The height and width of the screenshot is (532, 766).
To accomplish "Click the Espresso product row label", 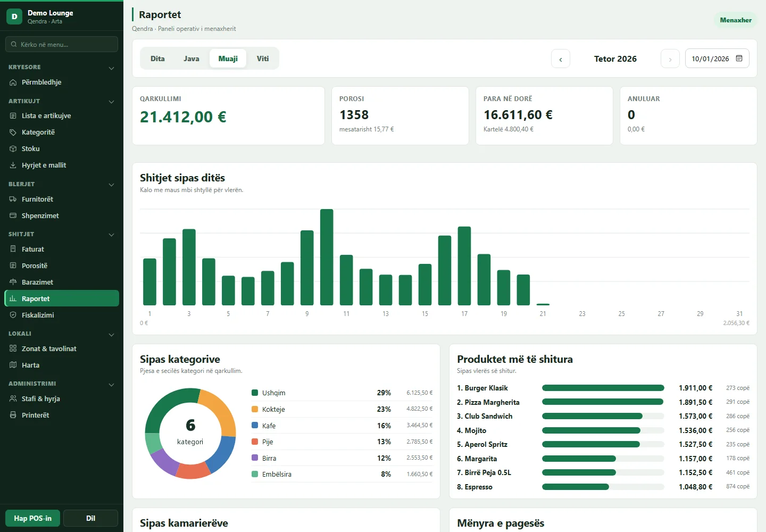I will coord(474,487).
